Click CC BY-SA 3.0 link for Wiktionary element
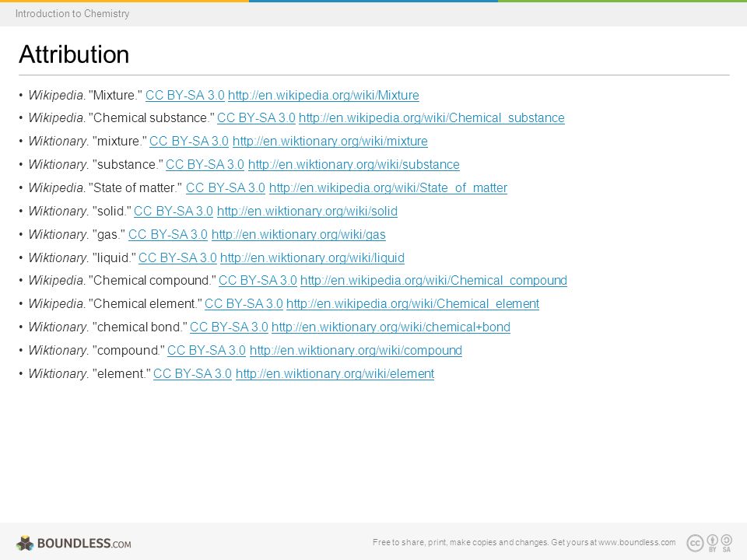The image size is (747, 560). point(192,373)
